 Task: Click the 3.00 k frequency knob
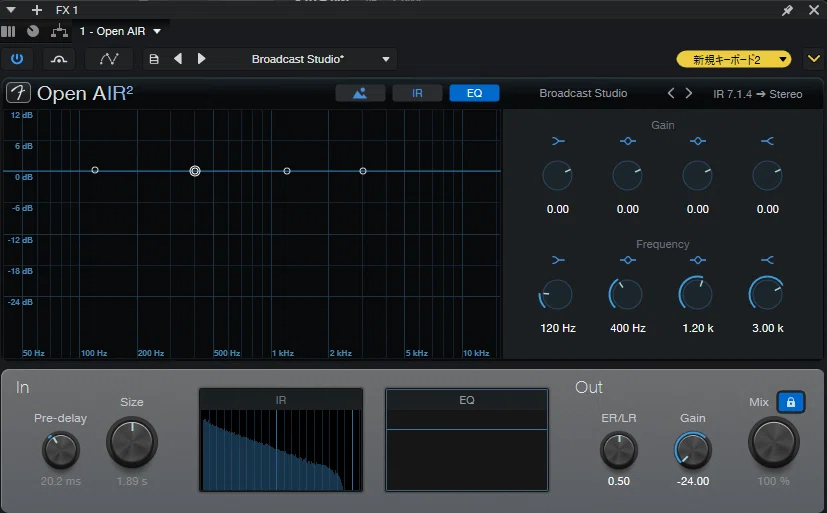[x=766, y=294]
